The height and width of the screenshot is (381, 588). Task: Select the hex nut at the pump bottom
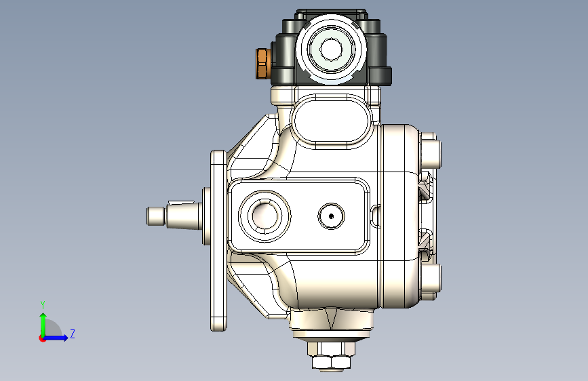coord(332,362)
